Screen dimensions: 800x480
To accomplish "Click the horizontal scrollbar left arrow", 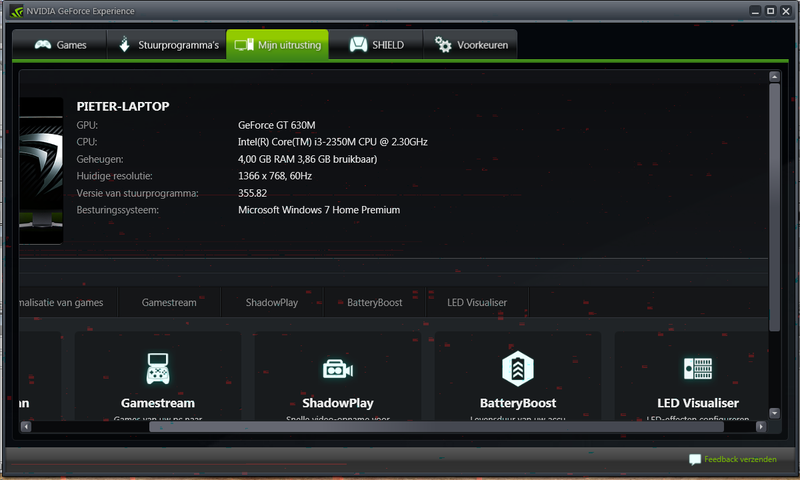I will (26, 426).
